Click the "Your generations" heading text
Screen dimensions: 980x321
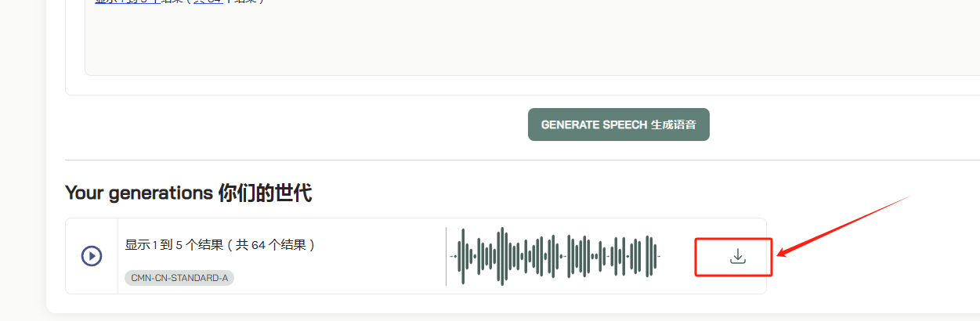pyautogui.click(x=139, y=193)
